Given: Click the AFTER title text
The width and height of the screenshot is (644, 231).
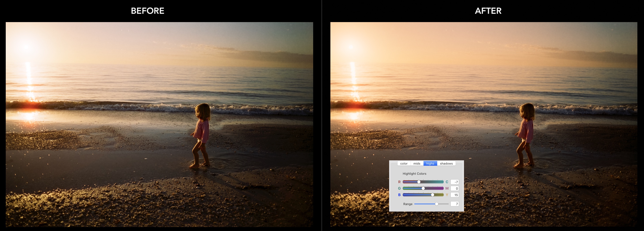Looking at the screenshot, I should (488, 11).
